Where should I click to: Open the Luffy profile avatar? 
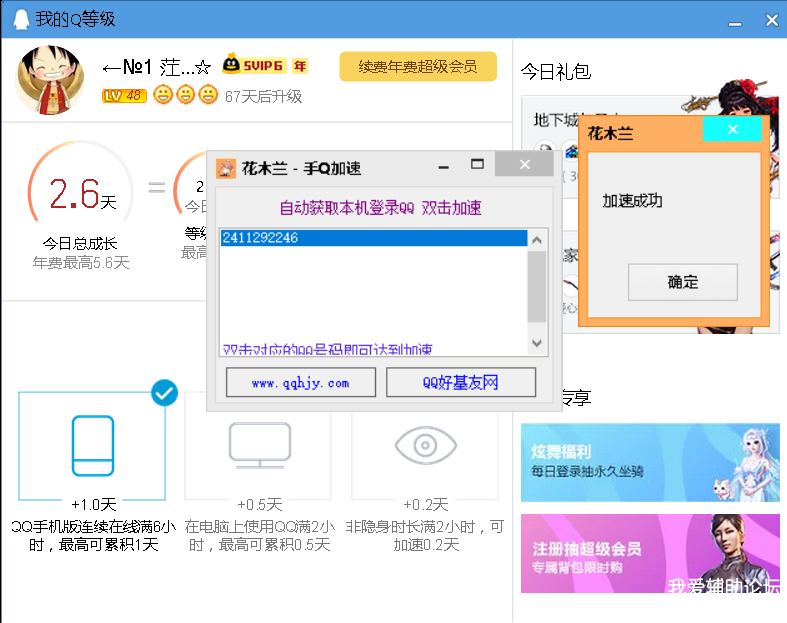[50, 80]
